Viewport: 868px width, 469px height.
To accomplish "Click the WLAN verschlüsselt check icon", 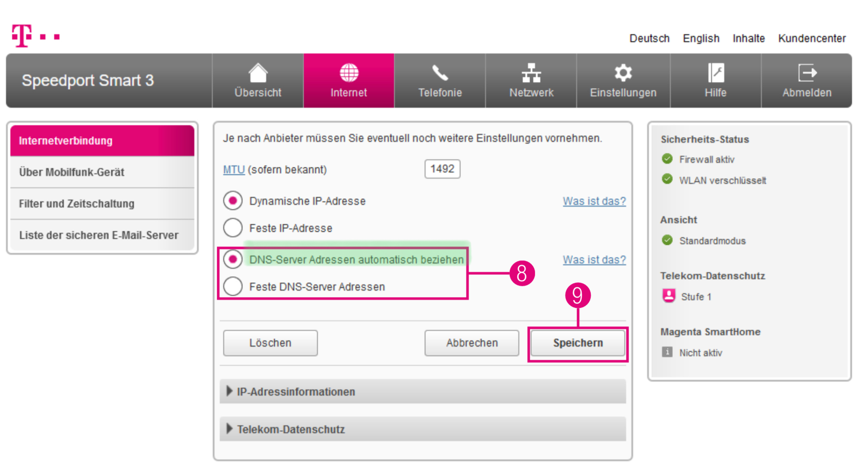I will [667, 179].
